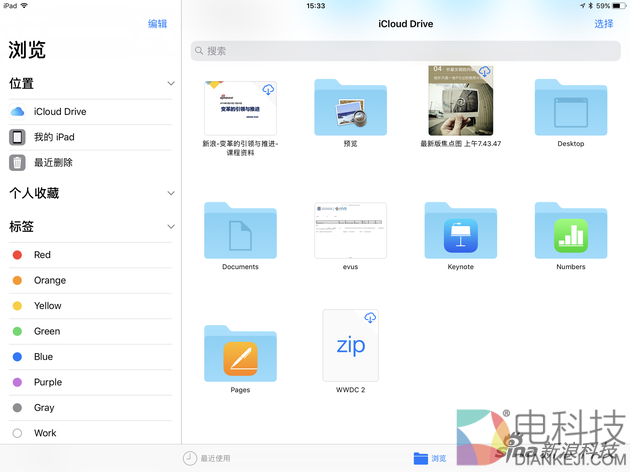This screenshot has width=630, height=472.
Task: Select the 我的 iPad device icon
Action: click(x=17, y=137)
